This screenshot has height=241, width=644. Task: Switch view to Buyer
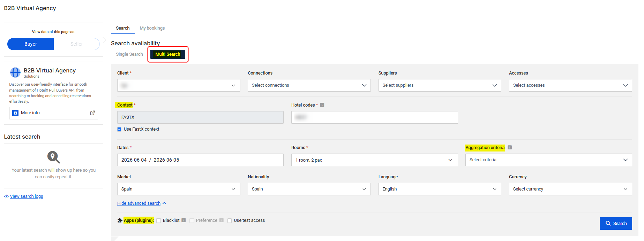[31, 44]
